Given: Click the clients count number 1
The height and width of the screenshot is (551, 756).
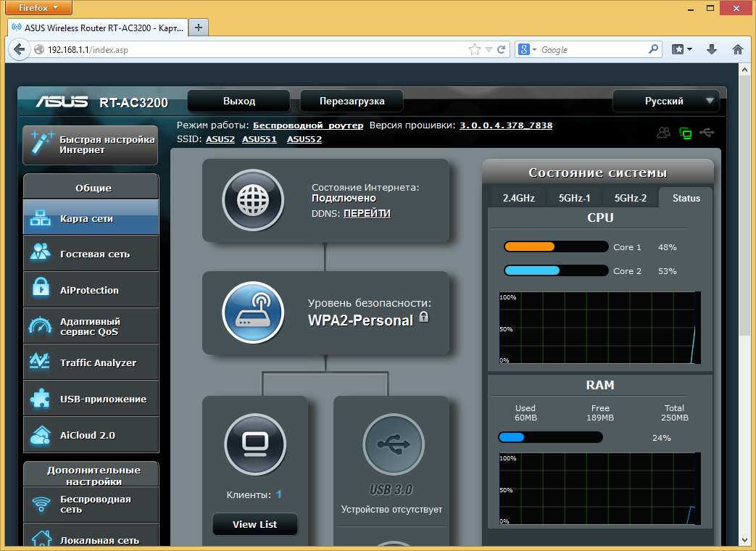Looking at the screenshot, I should (278, 494).
